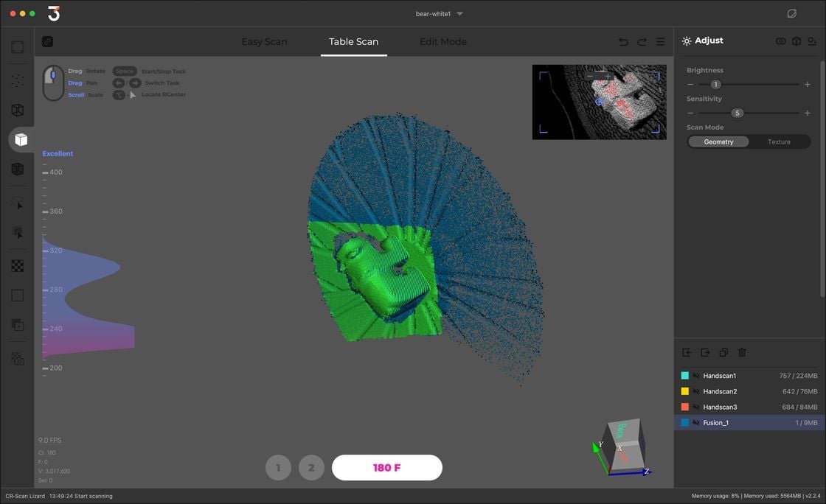Switch to the Easy Scan tab

pyautogui.click(x=264, y=42)
